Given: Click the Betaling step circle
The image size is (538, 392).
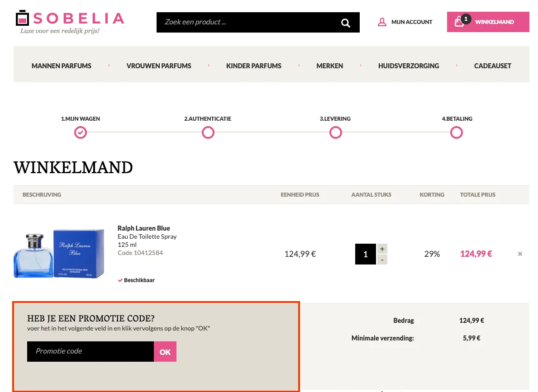Looking at the screenshot, I should click(x=457, y=132).
